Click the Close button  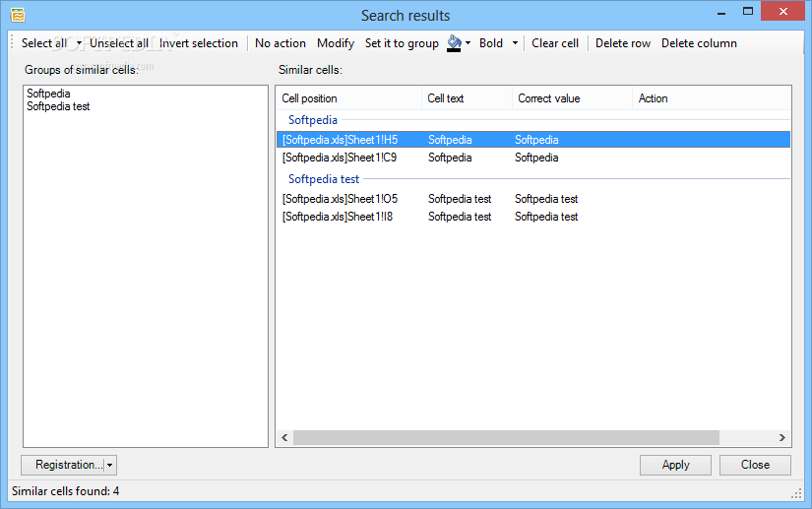(755, 465)
